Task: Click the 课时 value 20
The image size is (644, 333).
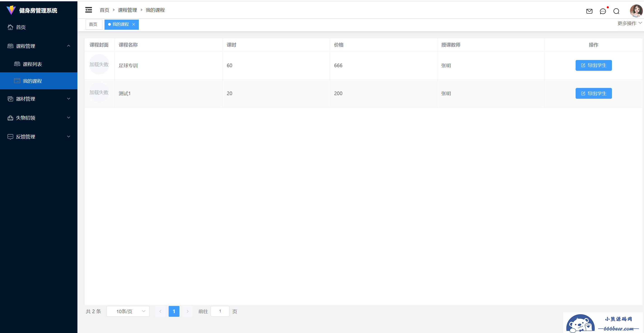Action: click(230, 93)
